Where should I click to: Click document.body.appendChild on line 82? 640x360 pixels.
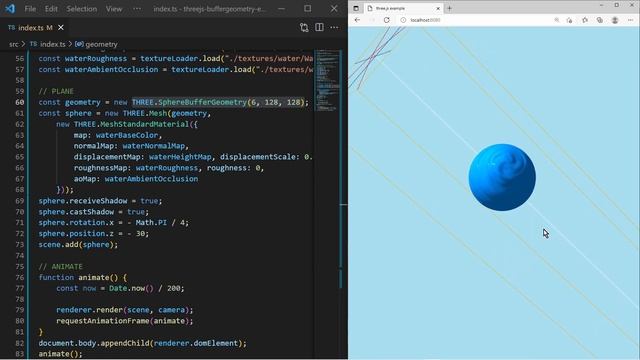pos(94,343)
